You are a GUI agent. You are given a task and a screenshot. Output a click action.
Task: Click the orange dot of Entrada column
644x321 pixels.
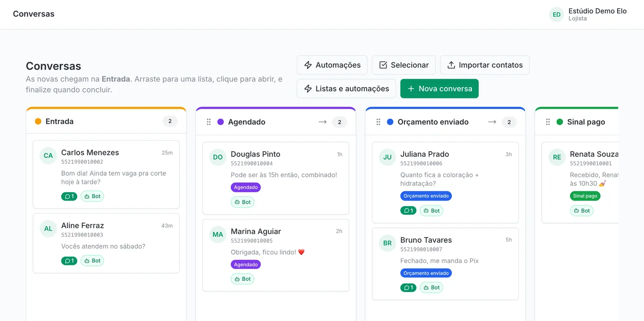click(38, 121)
